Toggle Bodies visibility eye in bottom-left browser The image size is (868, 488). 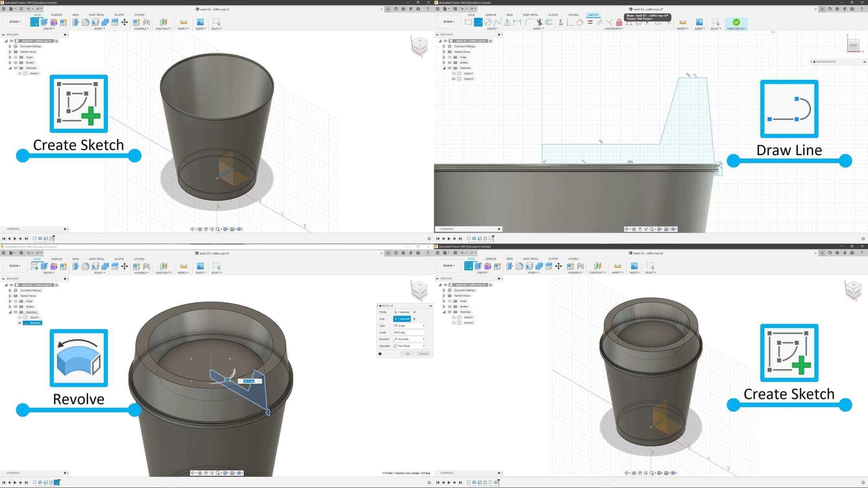pos(16,307)
